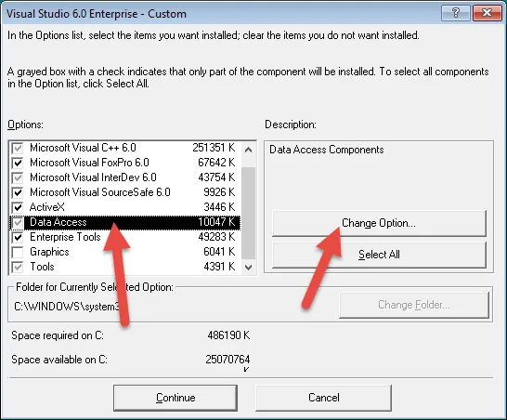Open the question mark help button
The height and width of the screenshot is (420, 507).
[456, 13]
